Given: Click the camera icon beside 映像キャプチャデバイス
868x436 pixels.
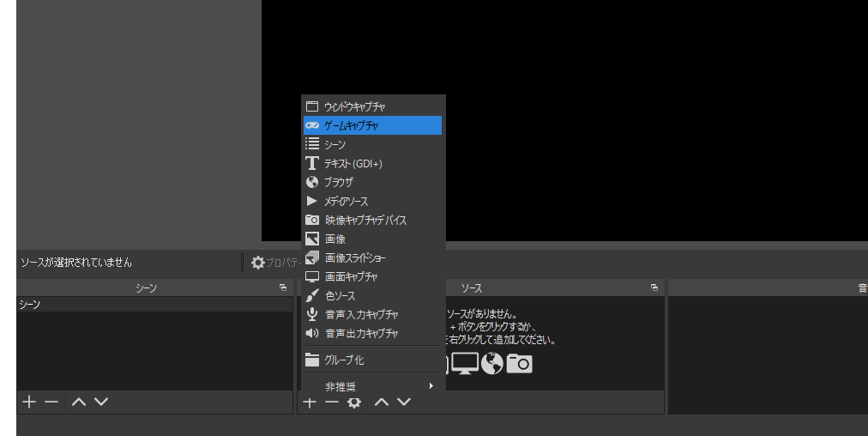Looking at the screenshot, I should tap(312, 220).
